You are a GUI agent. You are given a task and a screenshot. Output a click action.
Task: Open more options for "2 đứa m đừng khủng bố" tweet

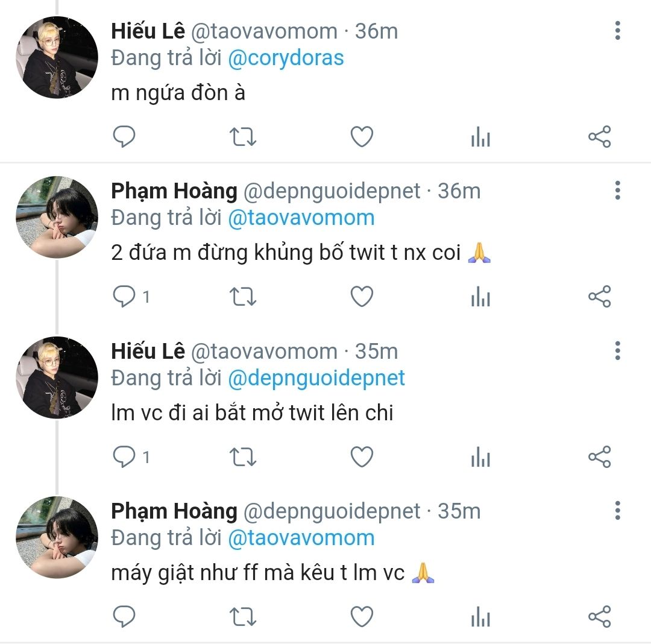(617, 191)
